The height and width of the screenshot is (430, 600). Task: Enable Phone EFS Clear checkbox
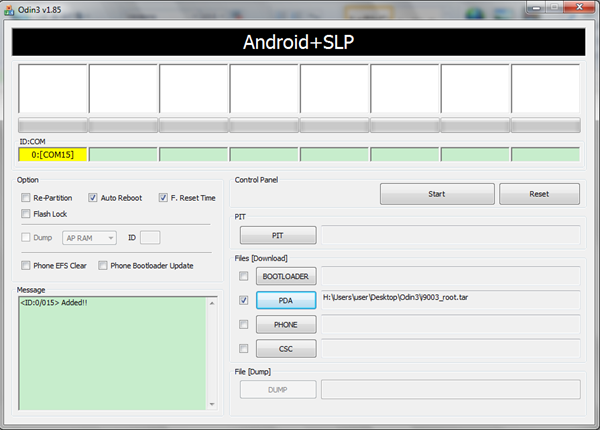pyautogui.click(x=26, y=265)
